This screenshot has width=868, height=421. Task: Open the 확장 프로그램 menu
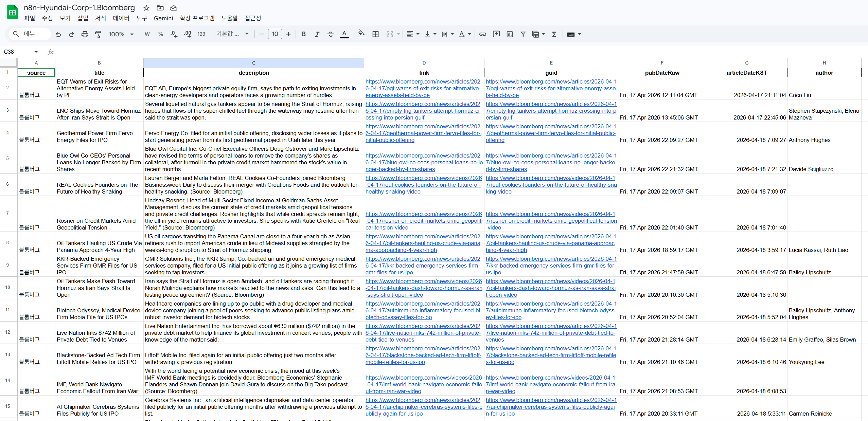pyautogui.click(x=197, y=18)
